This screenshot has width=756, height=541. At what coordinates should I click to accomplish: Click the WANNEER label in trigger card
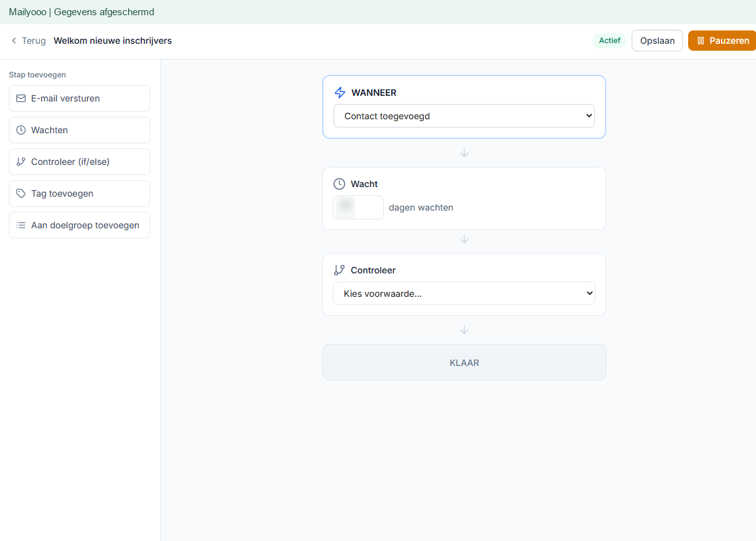point(374,93)
